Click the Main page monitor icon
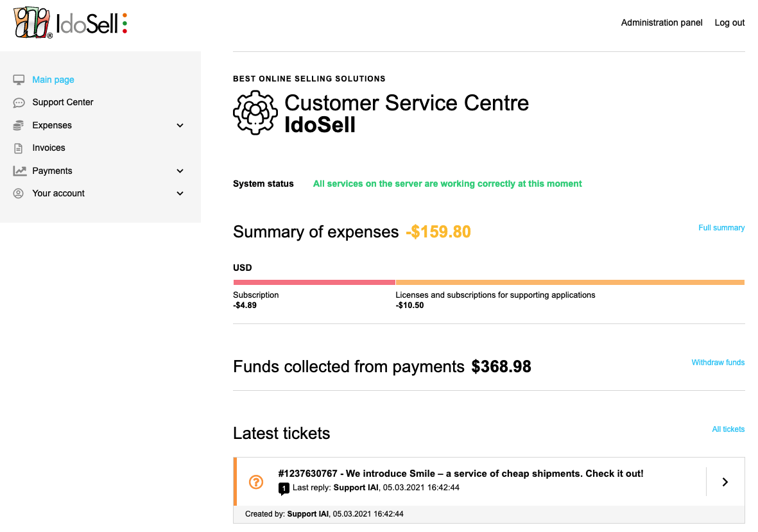Screen dimensions: 758x532 click(x=19, y=80)
